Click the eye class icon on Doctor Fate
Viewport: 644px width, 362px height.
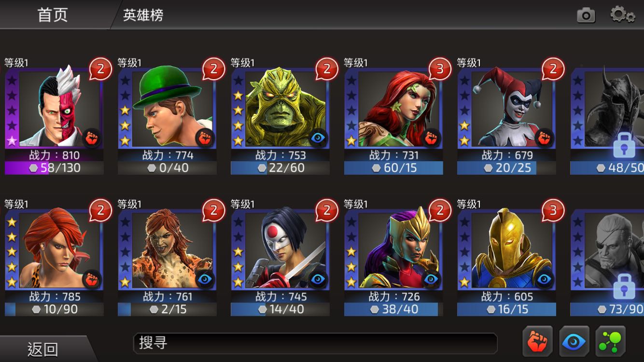pos(544,280)
